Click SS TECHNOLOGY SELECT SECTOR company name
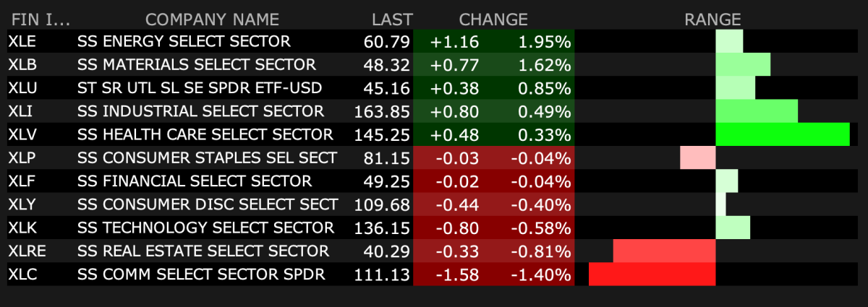This screenshot has height=307, width=868. [x=206, y=228]
